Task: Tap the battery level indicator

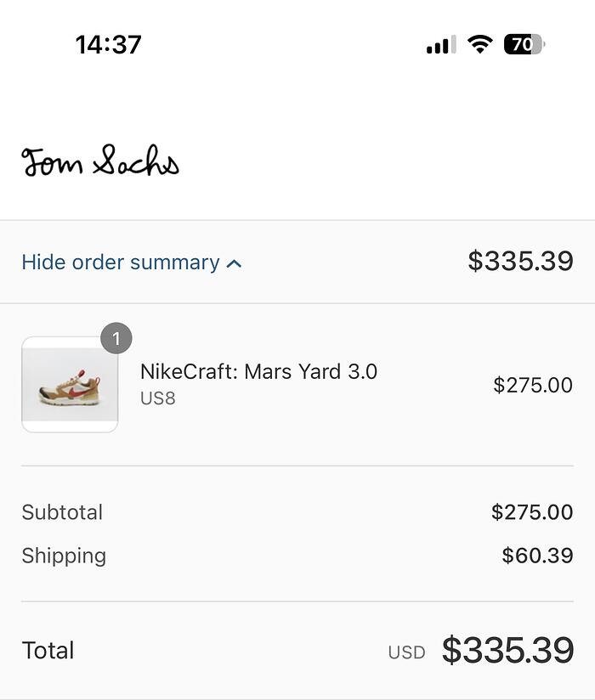Action: click(x=524, y=44)
